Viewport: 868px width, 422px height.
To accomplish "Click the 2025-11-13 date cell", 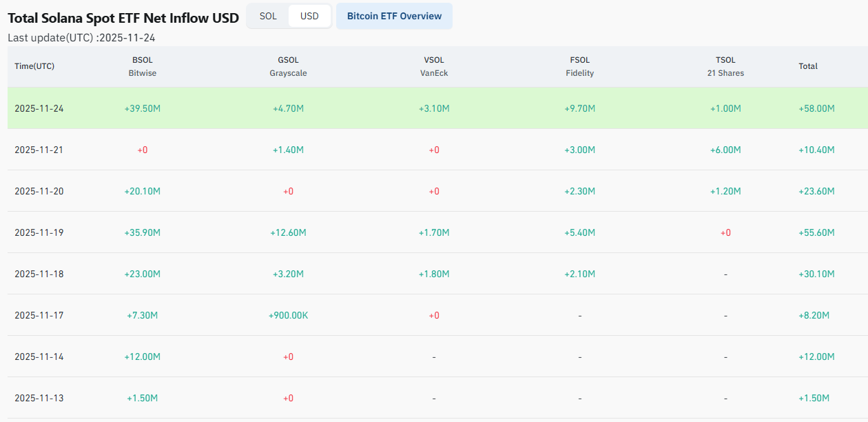I will click(x=39, y=398).
